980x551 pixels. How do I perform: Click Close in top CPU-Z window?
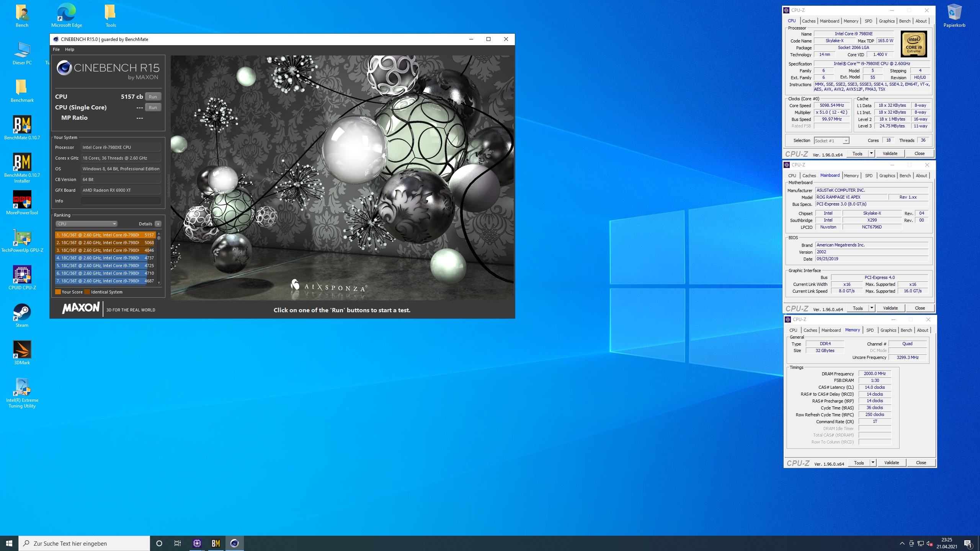click(x=920, y=153)
